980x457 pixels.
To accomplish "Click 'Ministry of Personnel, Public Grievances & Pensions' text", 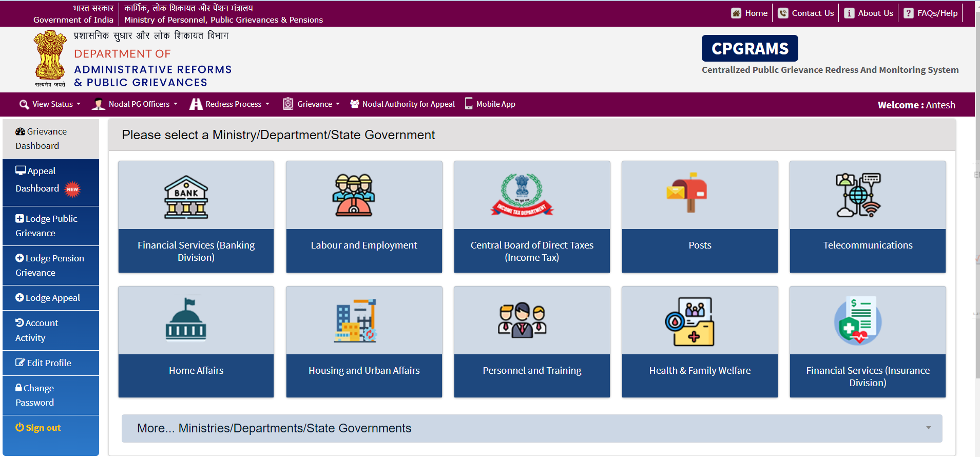I will pos(224,20).
